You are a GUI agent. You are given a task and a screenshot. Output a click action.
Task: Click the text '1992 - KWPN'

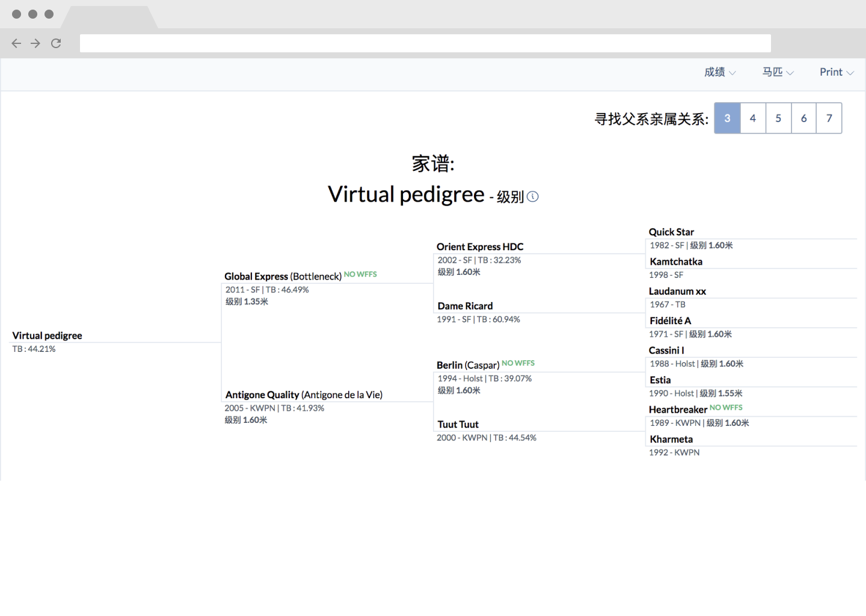tap(674, 453)
